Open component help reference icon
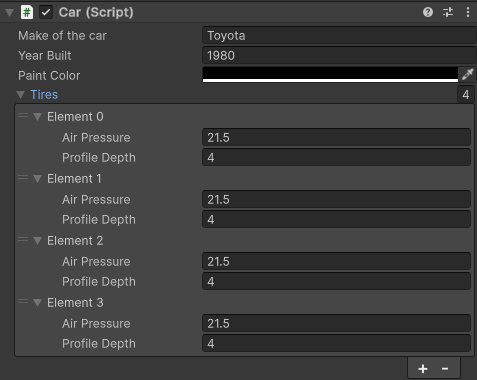The height and width of the screenshot is (380, 477). (x=428, y=12)
